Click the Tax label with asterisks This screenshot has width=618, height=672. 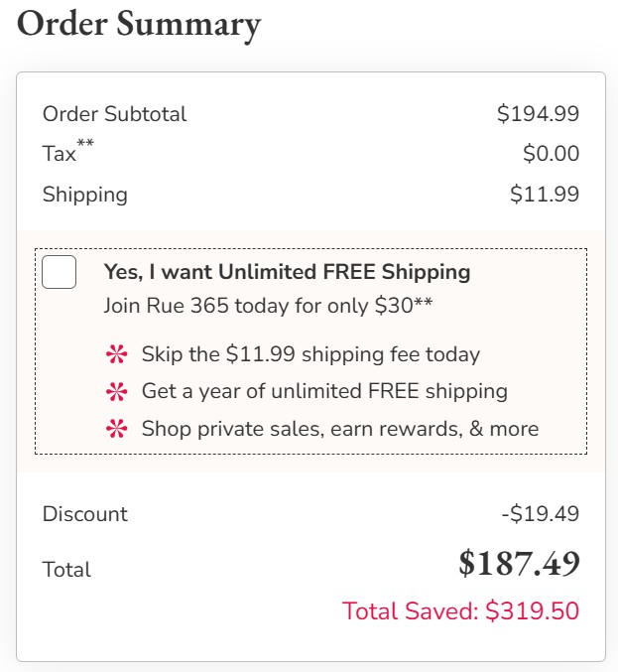(67, 153)
